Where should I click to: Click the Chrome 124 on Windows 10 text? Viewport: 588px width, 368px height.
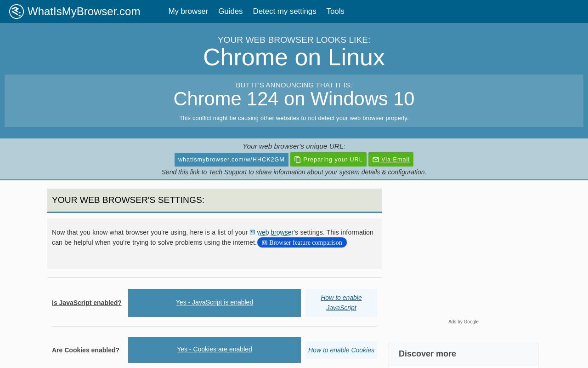294,99
